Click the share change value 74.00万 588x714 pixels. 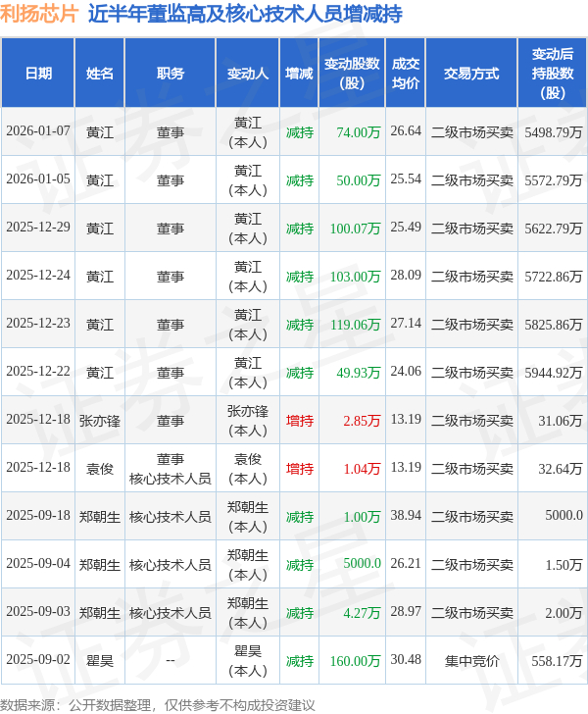pos(359,132)
